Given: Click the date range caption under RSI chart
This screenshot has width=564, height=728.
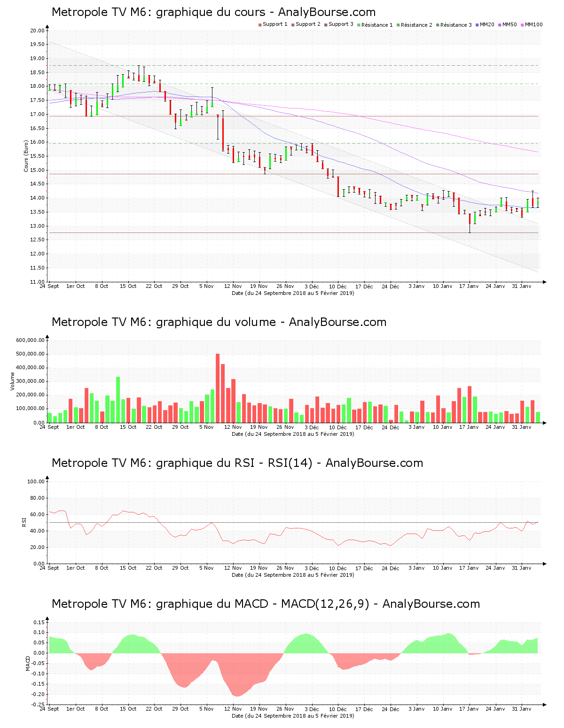Looking at the screenshot, I should (293, 575).
